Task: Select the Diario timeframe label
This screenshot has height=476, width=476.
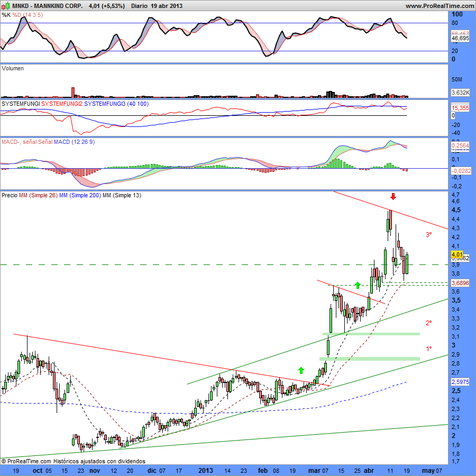Action: [x=139, y=6]
